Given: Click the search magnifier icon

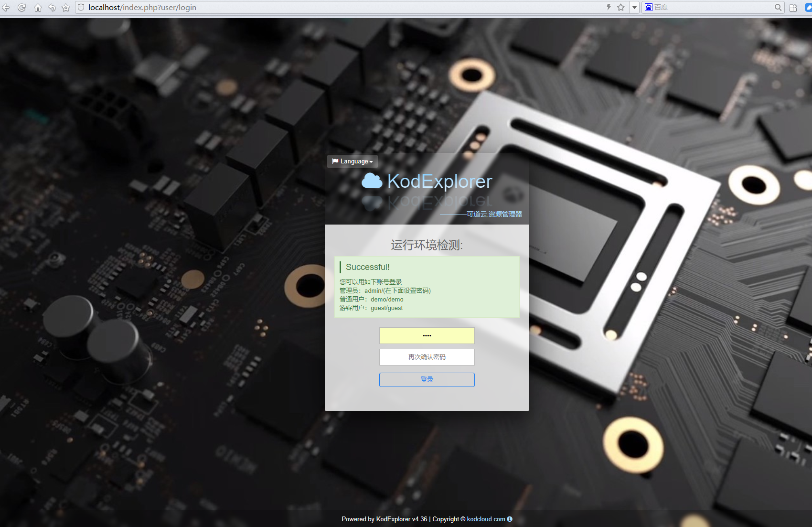Looking at the screenshot, I should pos(778,7).
